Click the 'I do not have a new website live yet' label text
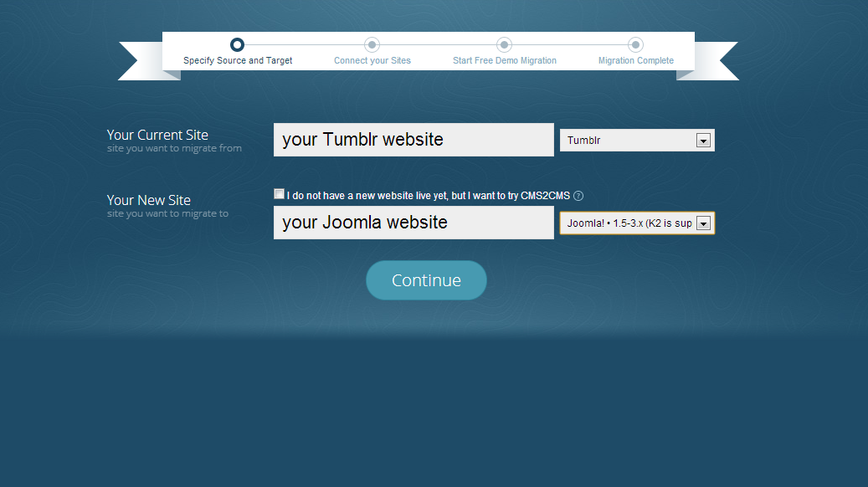 pyautogui.click(x=429, y=196)
